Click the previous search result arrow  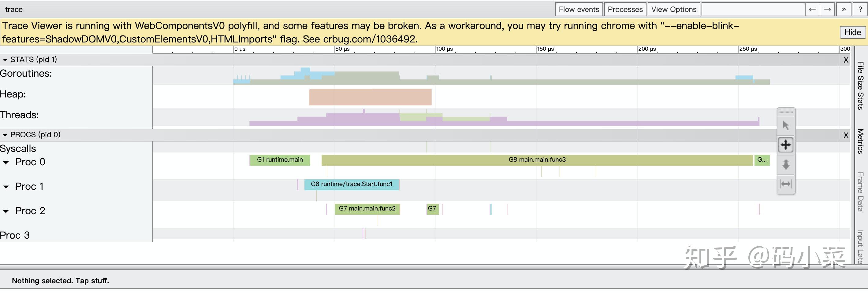812,9
